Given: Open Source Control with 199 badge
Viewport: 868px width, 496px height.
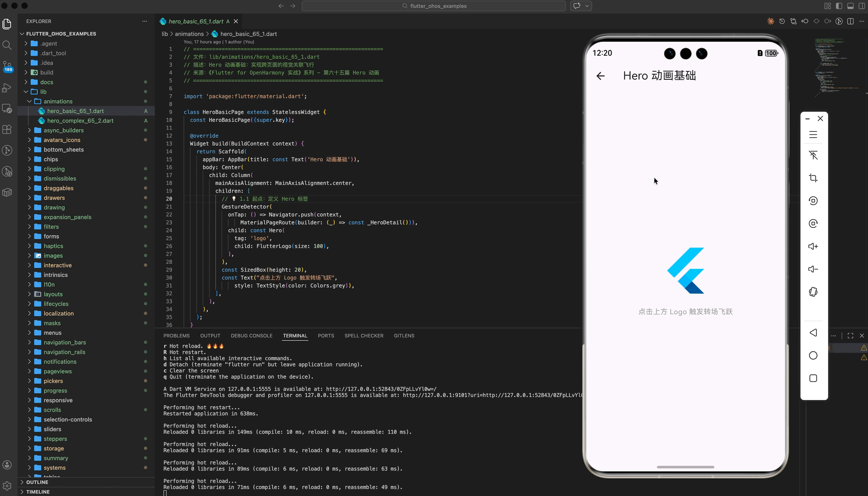Looking at the screenshot, I should click(x=7, y=66).
